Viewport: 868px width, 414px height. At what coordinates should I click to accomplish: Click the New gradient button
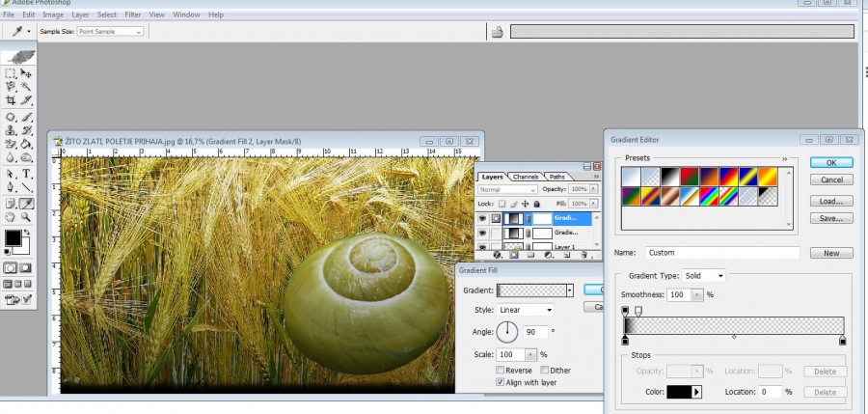[831, 253]
